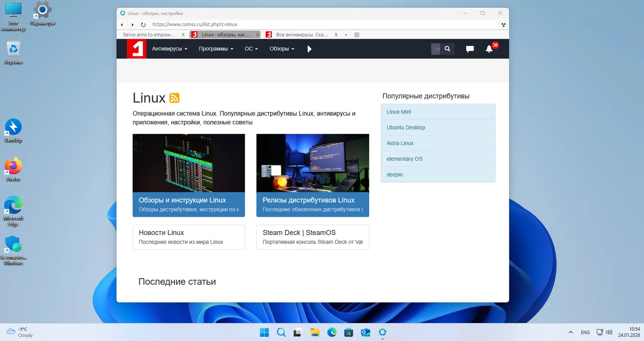Click the speaker volume icon in the tray
644x341 pixels.
click(x=609, y=332)
